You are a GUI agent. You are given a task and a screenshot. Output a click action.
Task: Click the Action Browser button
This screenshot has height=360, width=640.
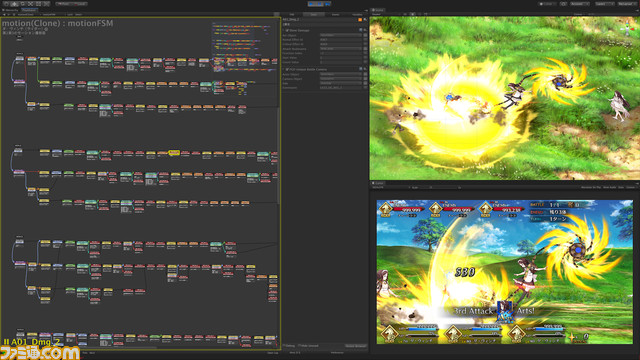[x=356, y=346]
